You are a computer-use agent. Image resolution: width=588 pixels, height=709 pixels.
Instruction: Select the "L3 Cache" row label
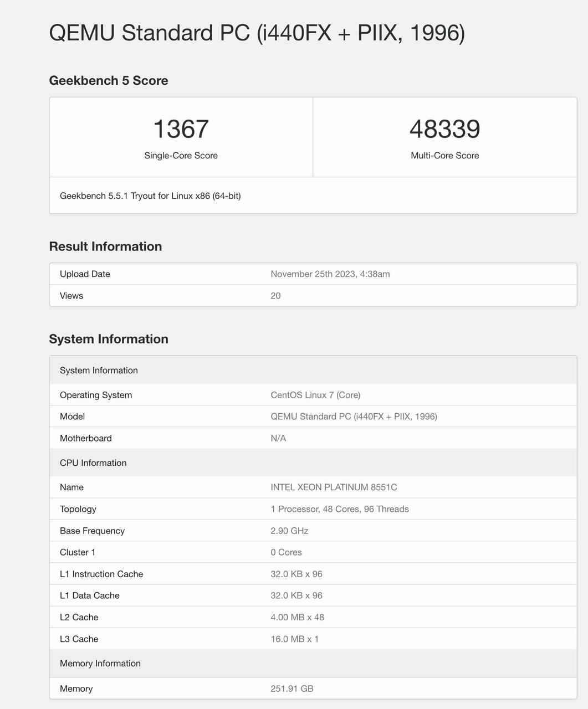click(x=79, y=639)
